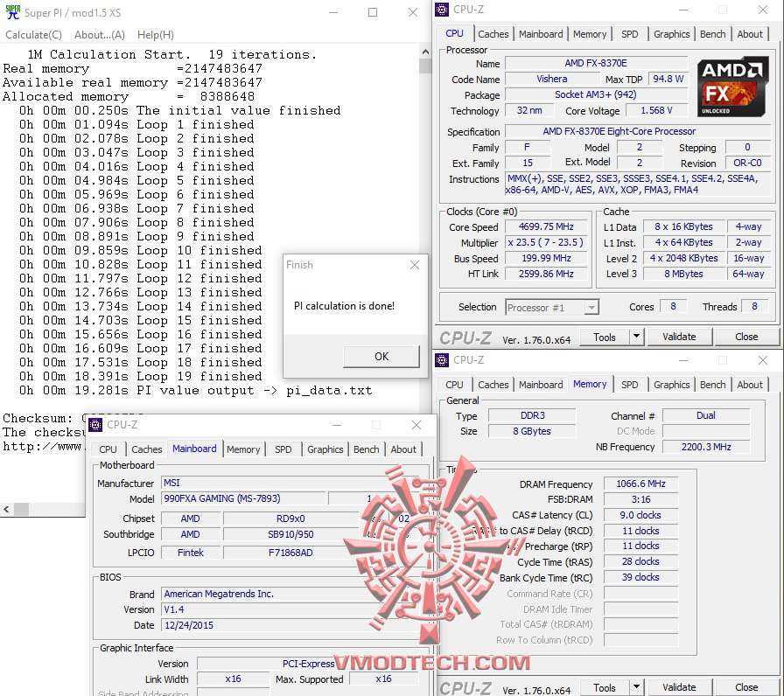Switch to Bench tab in top CPU-Z window
784x696 pixels.
pos(712,34)
